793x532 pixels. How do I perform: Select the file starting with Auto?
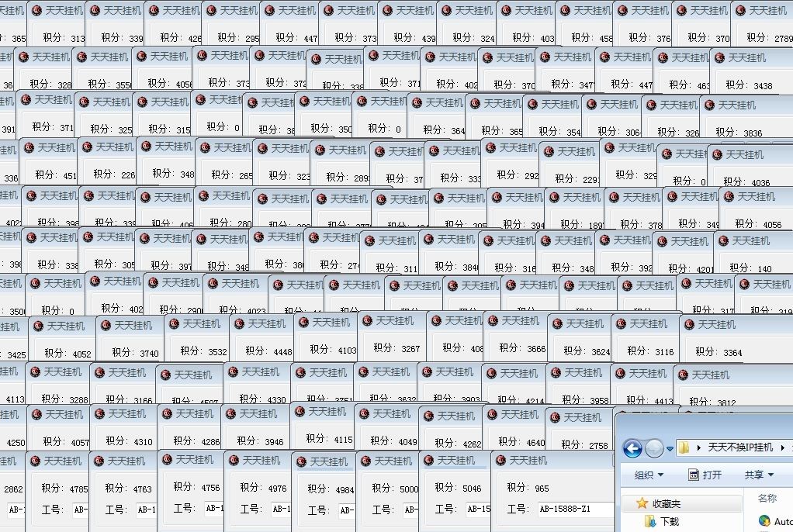pos(776,521)
